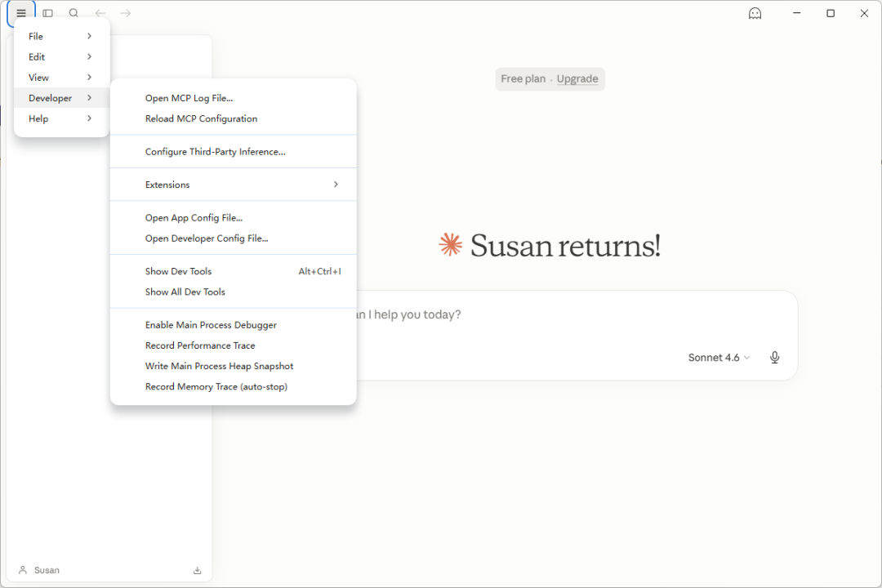Screen dimensions: 882x588
Task: Toggle the sidebar panel icon
Action: click(48, 13)
